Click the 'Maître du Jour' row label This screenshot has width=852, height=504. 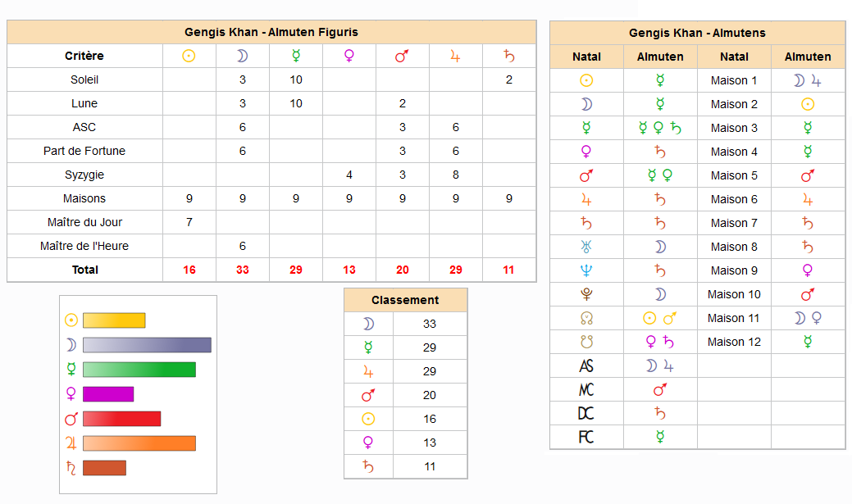point(84,222)
